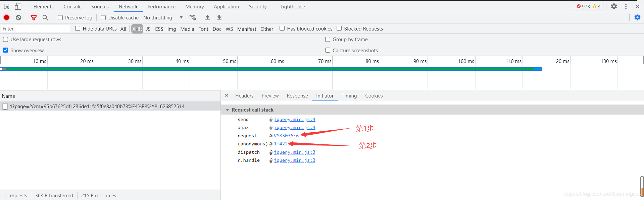
Task: Switch to the Console panel
Action: [72, 6]
